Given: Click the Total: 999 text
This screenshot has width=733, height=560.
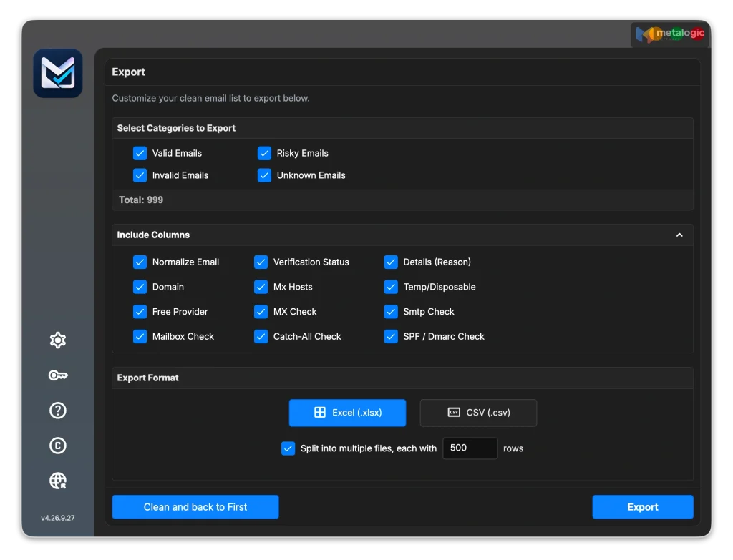Looking at the screenshot, I should click(141, 200).
